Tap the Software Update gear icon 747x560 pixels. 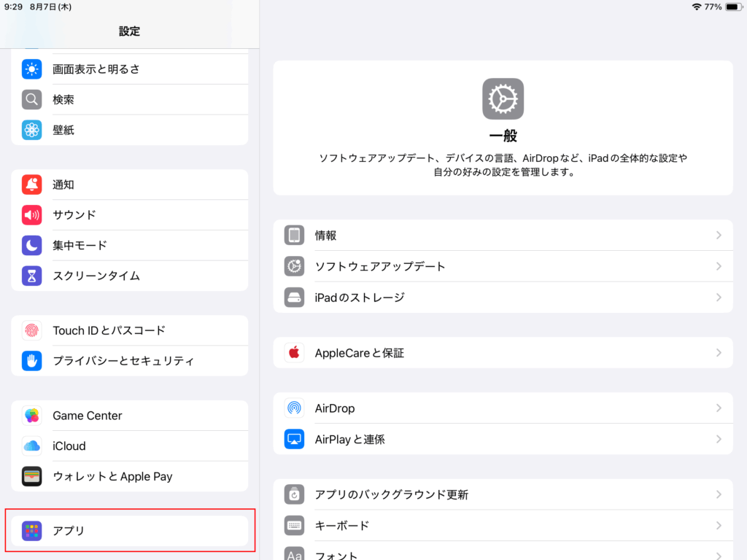coord(294,266)
